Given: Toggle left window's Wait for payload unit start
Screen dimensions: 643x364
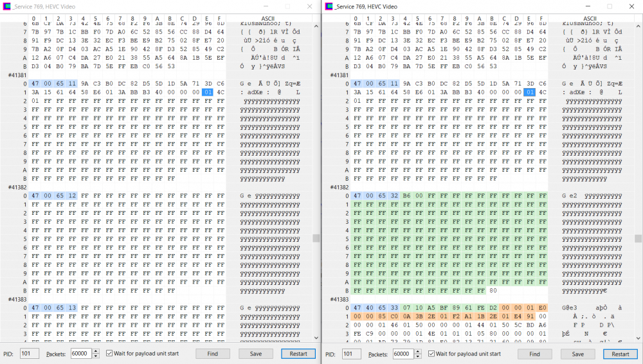Looking at the screenshot, I should point(110,354).
